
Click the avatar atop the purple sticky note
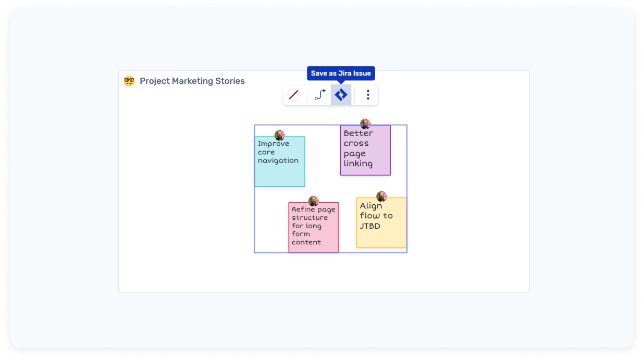365,124
